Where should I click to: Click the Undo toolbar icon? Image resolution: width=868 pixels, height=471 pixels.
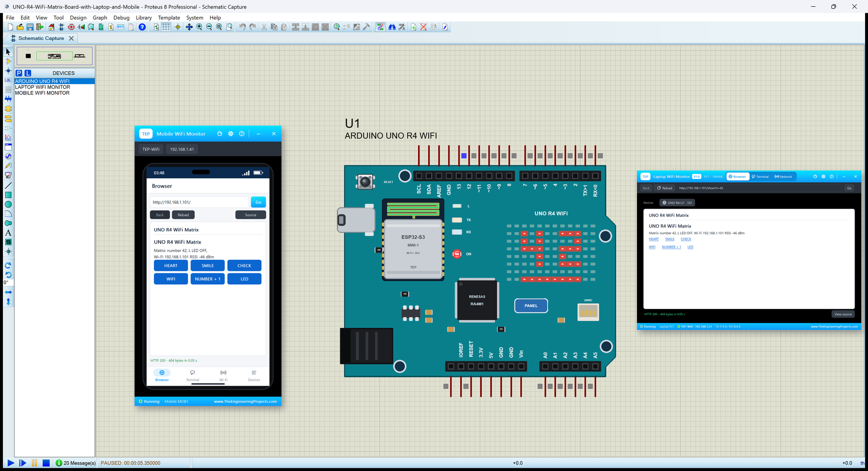tap(243, 27)
